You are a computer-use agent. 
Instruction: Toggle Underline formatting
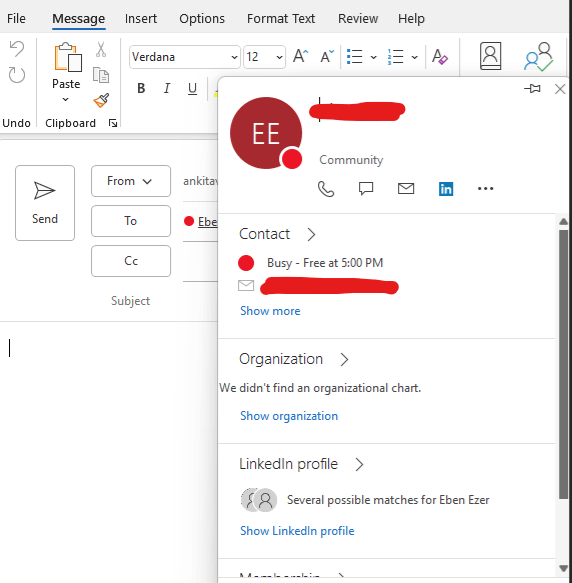[192, 88]
